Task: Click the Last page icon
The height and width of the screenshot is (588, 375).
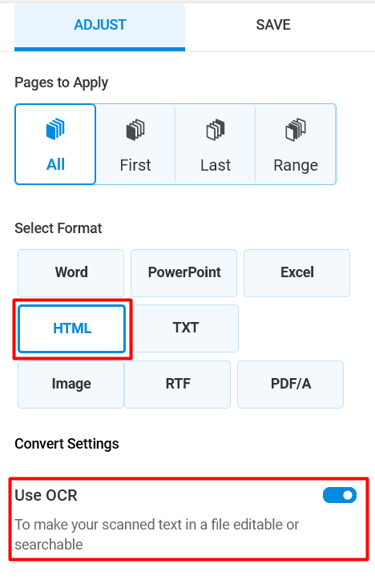Action: pos(216,130)
